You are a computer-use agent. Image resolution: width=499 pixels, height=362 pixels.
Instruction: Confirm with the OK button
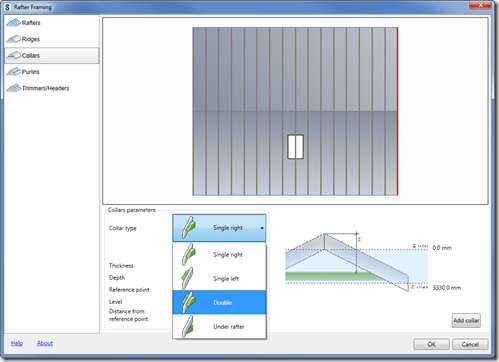(431, 344)
